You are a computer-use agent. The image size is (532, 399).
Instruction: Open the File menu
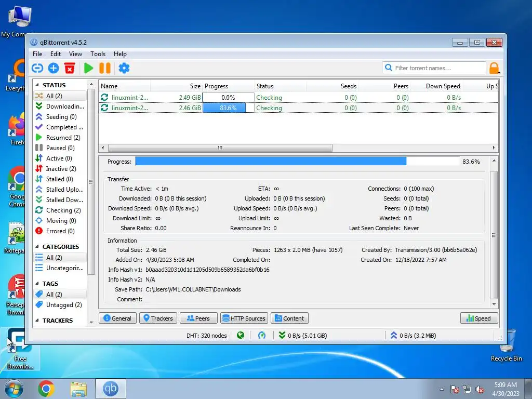point(37,54)
